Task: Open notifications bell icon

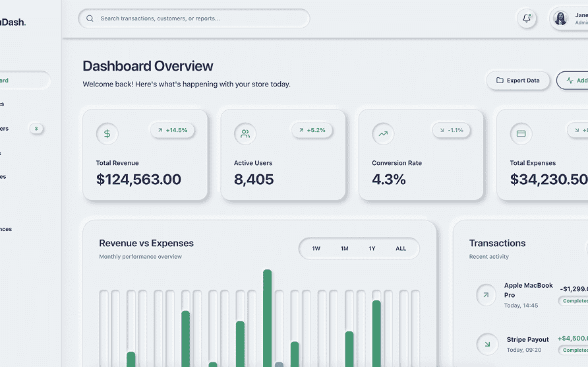Action: [x=527, y=18]
